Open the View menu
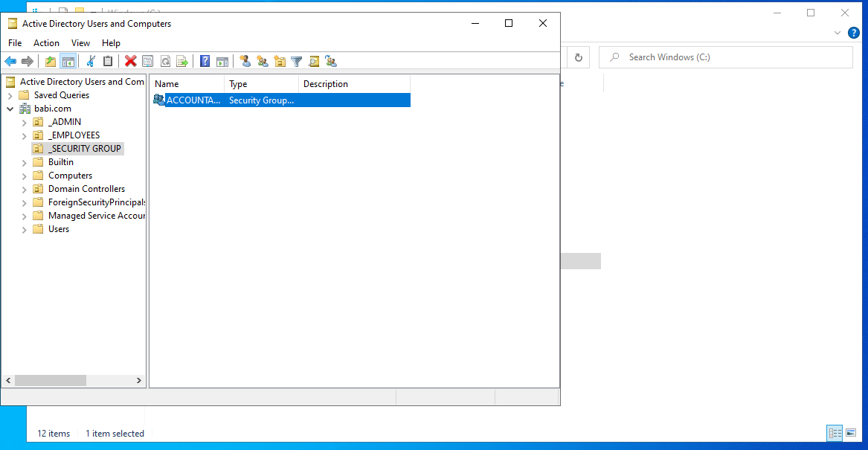 tap(80, 42)
